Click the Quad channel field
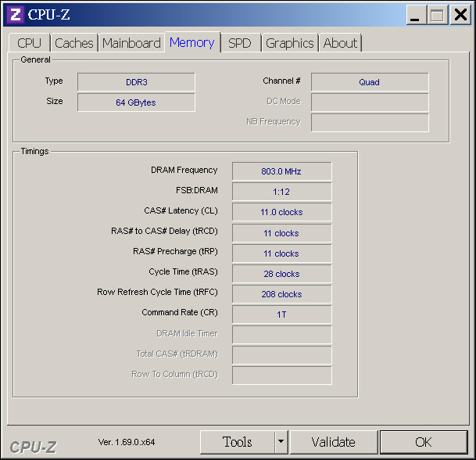 pyautogui.click(x=370, y=82)
